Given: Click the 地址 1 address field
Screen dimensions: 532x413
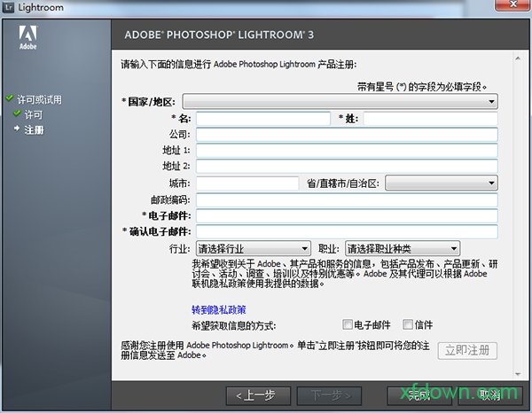Looking at the screenshot, I should pyautogui.click(x=347, y=150).
